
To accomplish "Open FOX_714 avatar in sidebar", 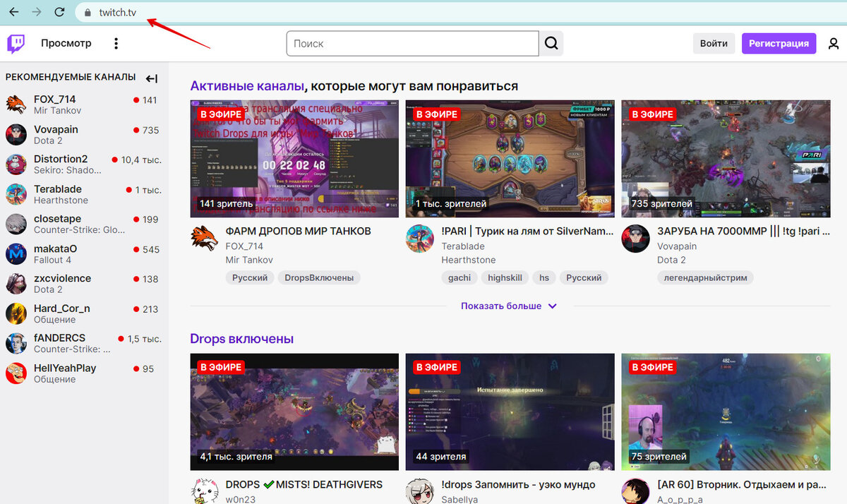I will coord(16,104).
